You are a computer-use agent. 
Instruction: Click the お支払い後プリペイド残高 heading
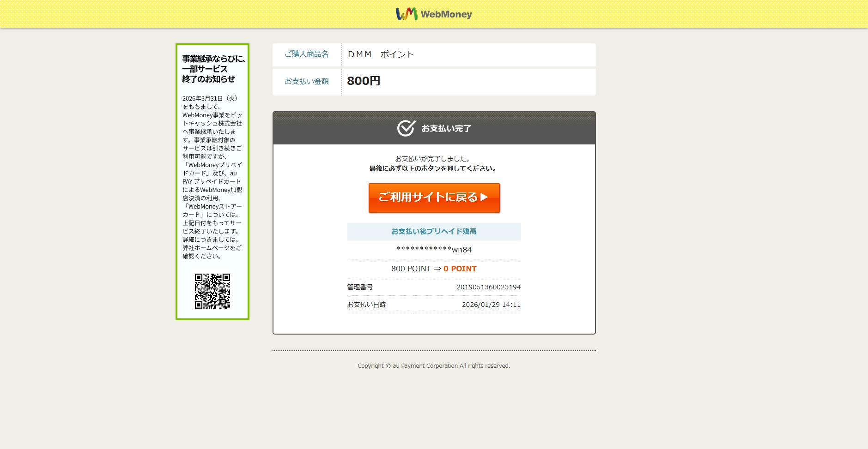pos(434,232)
